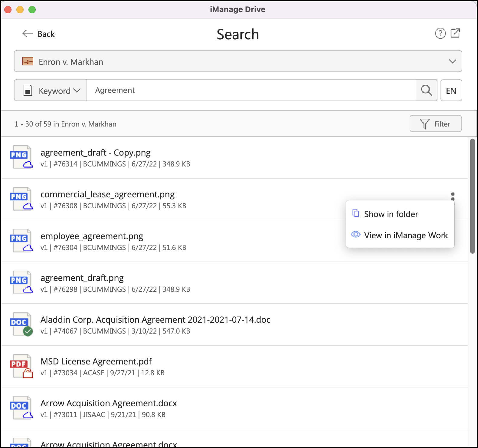Click PDF icon for MSD License Agreement.pdf
478x448 pixels.
pos(21,366)
